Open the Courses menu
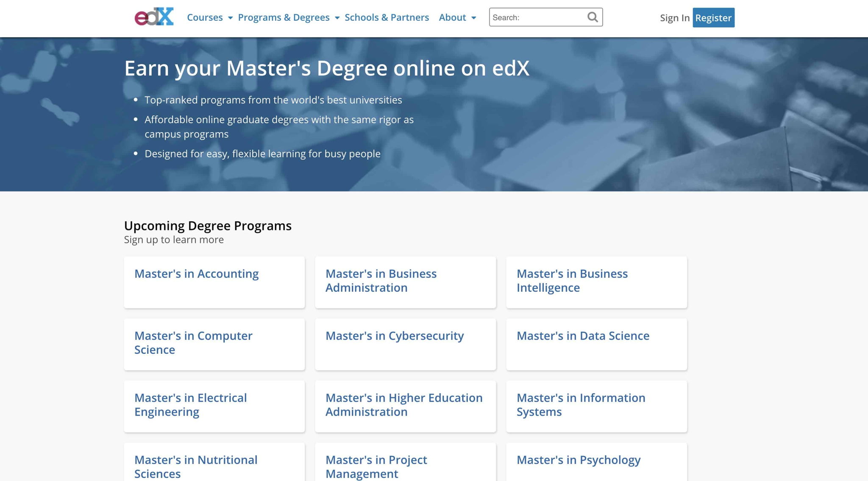 click(205, 17)
